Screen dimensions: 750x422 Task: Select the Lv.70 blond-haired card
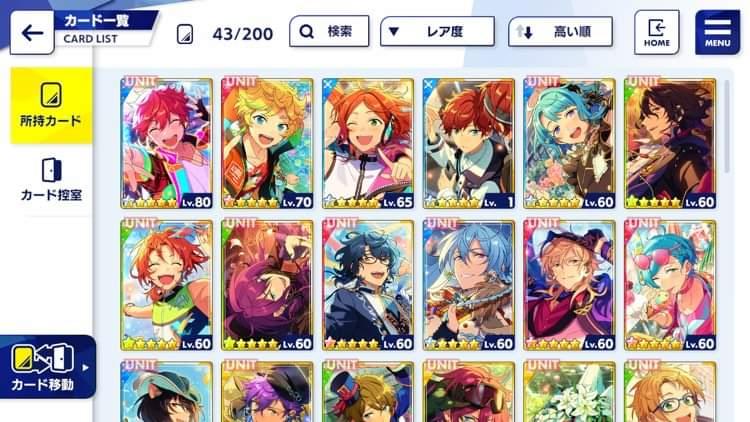click(x=267, y=144)
